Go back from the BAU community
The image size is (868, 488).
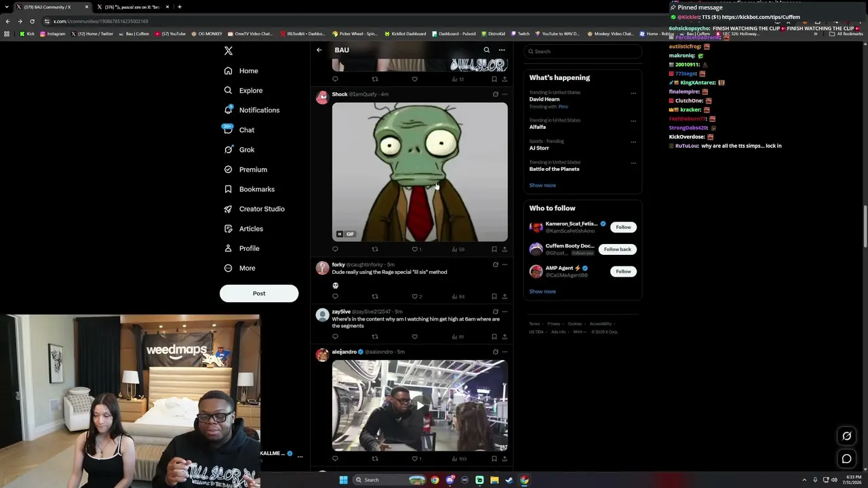(319, 50)
